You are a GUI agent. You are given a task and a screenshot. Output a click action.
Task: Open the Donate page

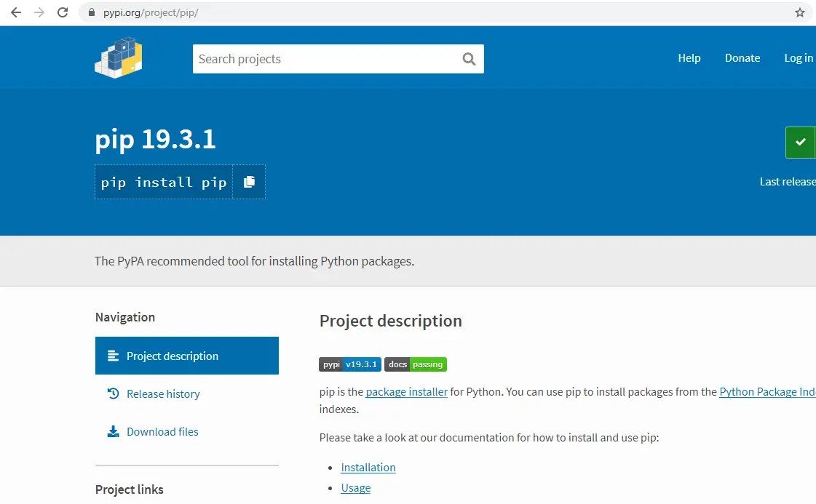point(742,57)
